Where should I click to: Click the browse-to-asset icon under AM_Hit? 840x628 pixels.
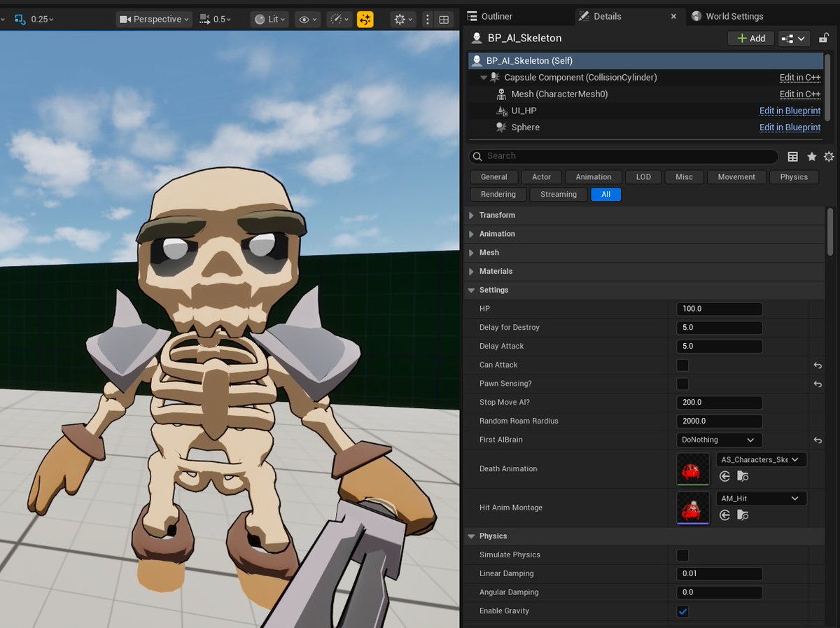[x=743, y=515]
